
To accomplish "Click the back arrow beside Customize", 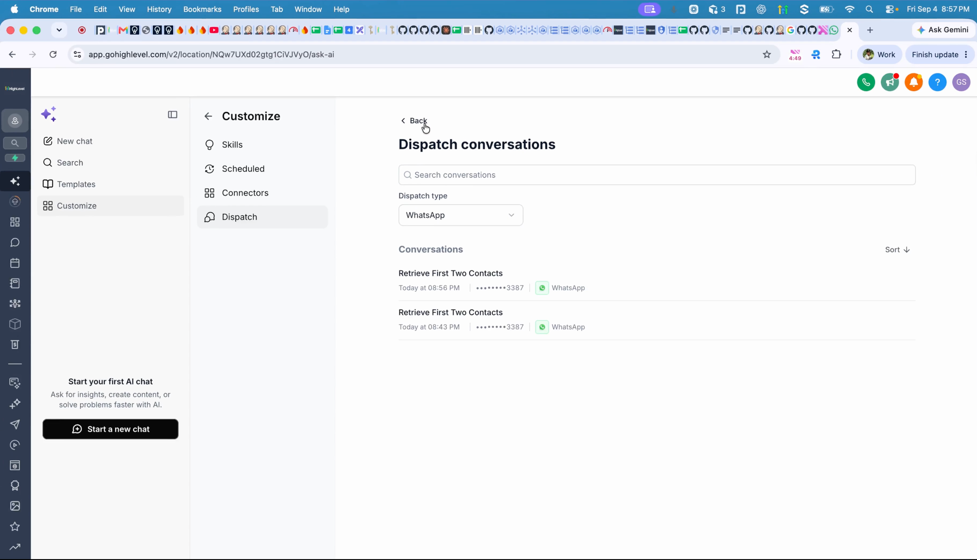I will pyautogui.click(x=208, y=116).
